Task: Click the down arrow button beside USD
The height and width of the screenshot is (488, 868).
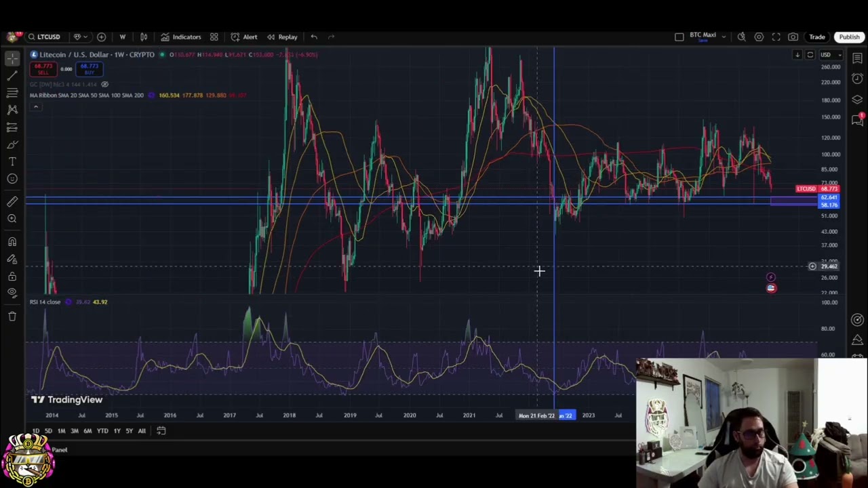Action: pos(797,55)
